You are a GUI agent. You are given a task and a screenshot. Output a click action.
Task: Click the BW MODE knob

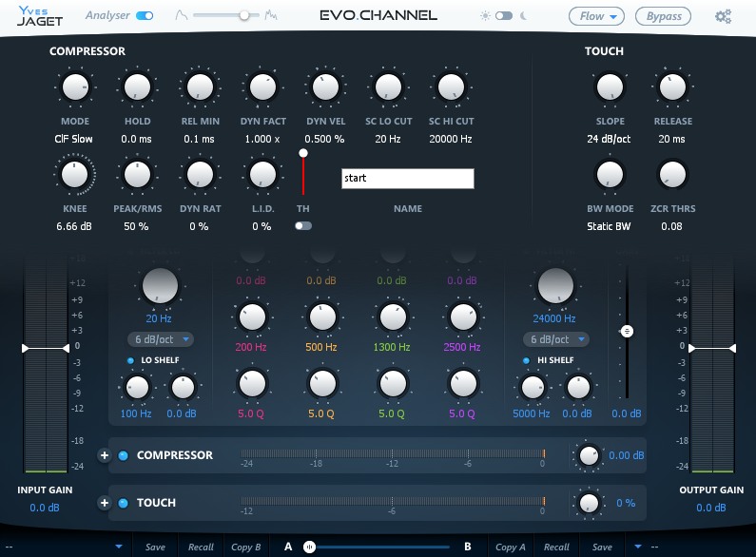tap(610, 175)
